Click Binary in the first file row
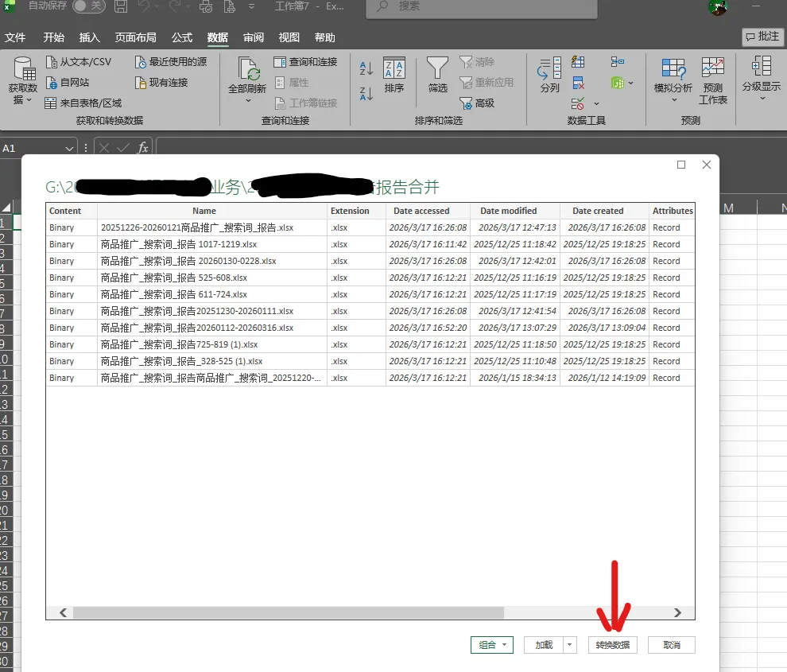787x672 pixels. (62, 227)
